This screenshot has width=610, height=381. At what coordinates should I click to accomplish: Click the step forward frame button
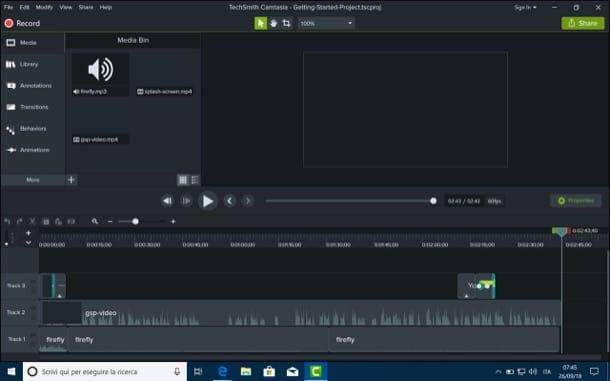click(x=186, y=201)
